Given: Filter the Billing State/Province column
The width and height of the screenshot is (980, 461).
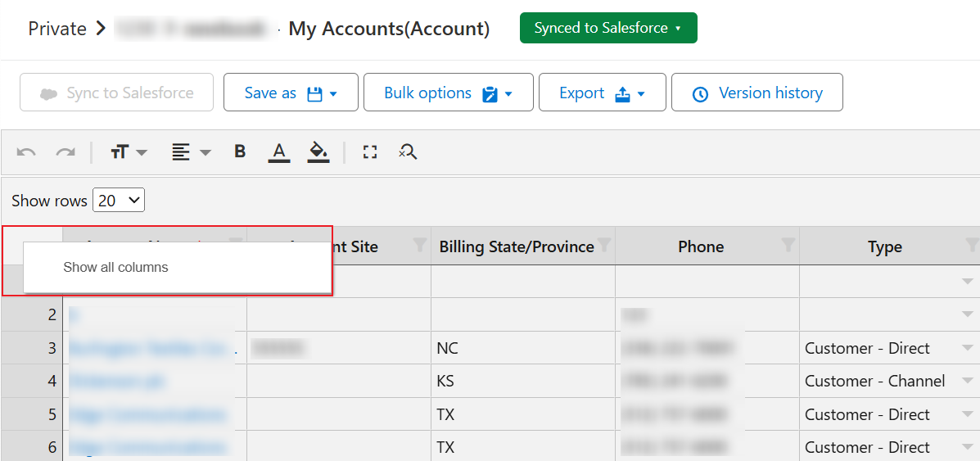Looking at the screenshot, I should click(x=604, y=245).
